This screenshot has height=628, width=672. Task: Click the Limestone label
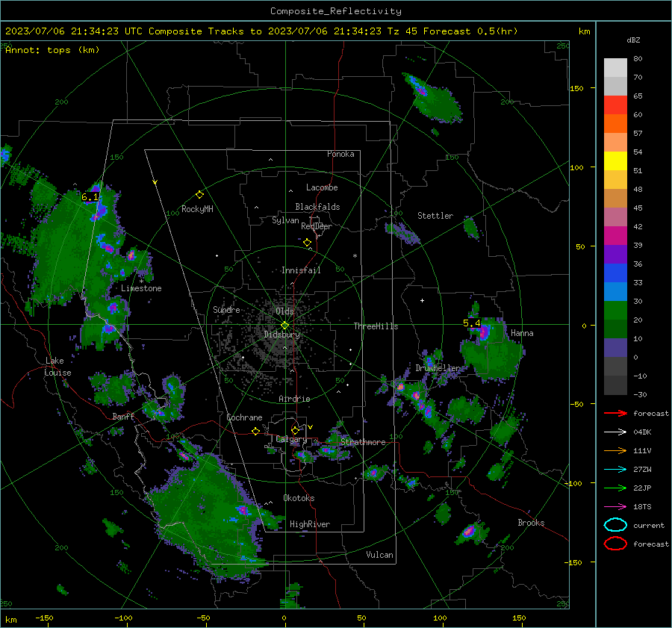point(141,288)
